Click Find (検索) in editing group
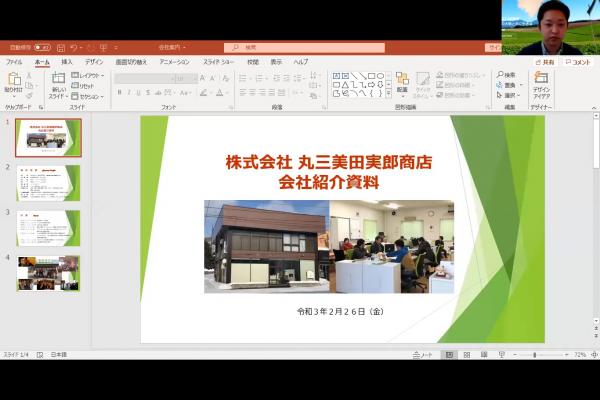 coord(506,75)
